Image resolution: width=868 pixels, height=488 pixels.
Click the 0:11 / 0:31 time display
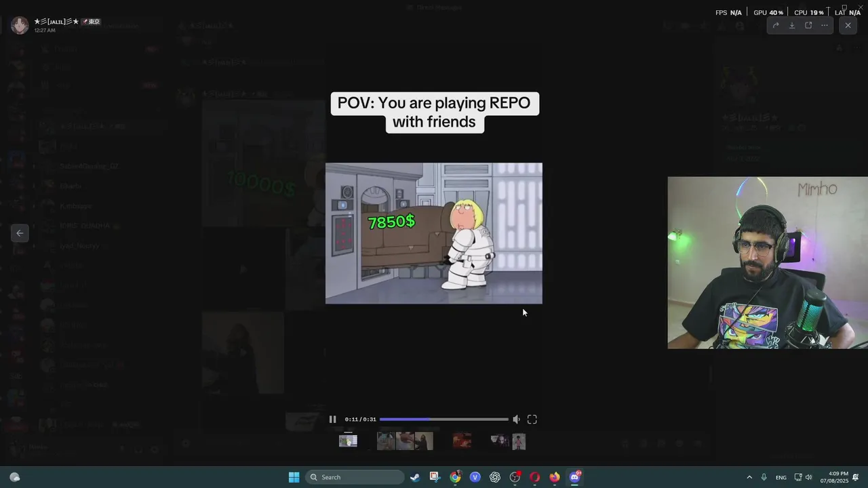tap(360, 420)
